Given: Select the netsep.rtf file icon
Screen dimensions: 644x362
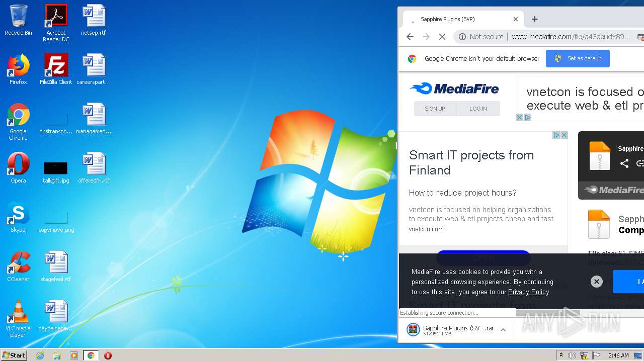Looking at the screenshot, I should [94, 20].
